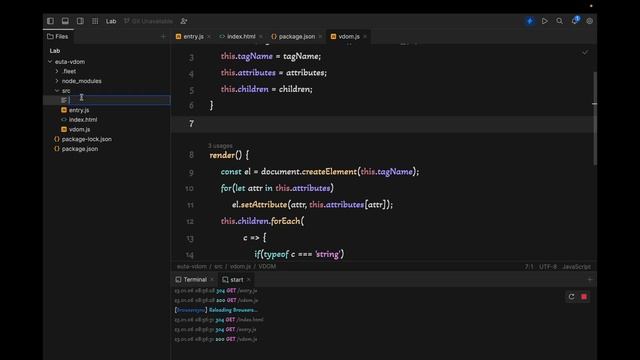Viewport: 640px width, 360px height.
Task: Open search with the magnifier icon
Action: pyautogui.click(x=560, y=21)
